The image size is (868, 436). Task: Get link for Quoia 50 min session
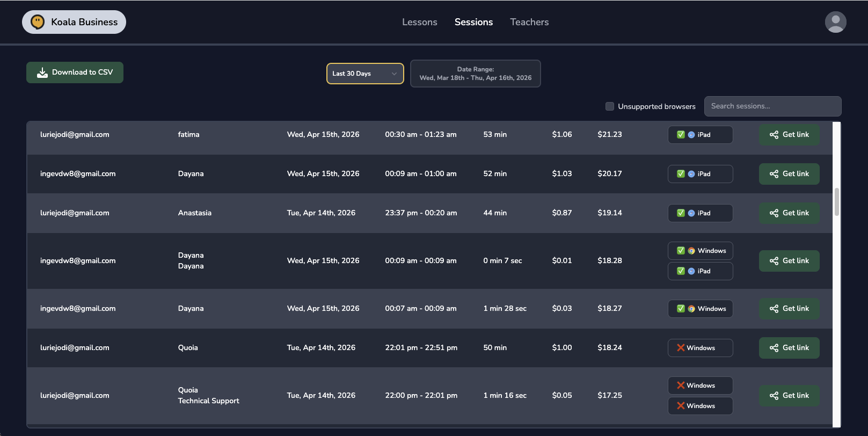[x=789, y=348]
